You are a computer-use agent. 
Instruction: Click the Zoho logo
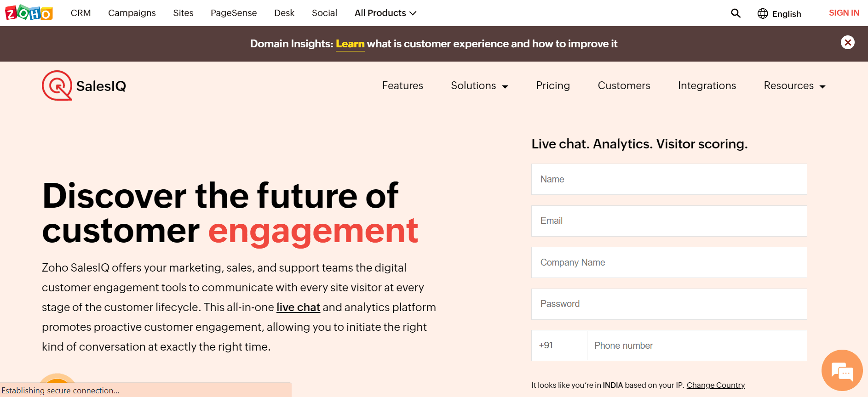tap(29, 12)
